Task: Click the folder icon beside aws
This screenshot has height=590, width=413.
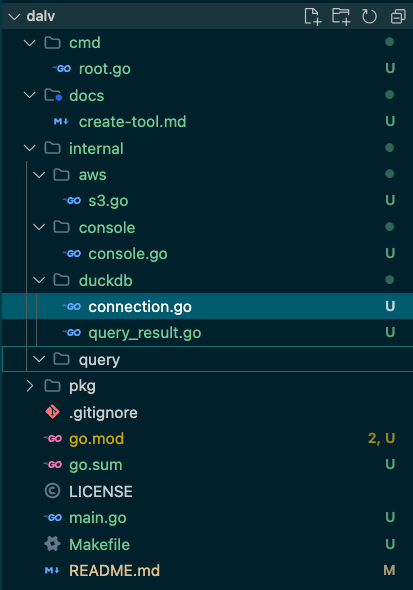Action: (x=62, y=175)
